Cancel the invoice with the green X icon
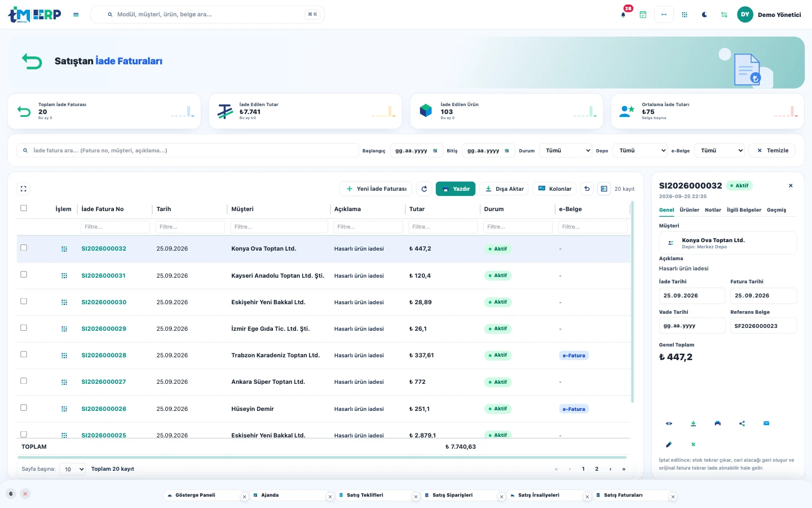 click(x=693, y=444)
